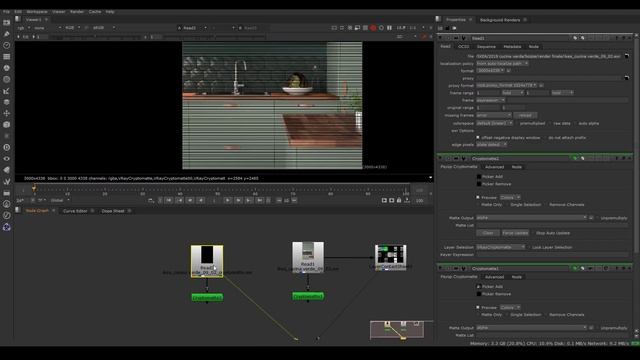Click the viewer lock icon near timeline end
Screen dimensions: 640x360
[x=399, y=200]
